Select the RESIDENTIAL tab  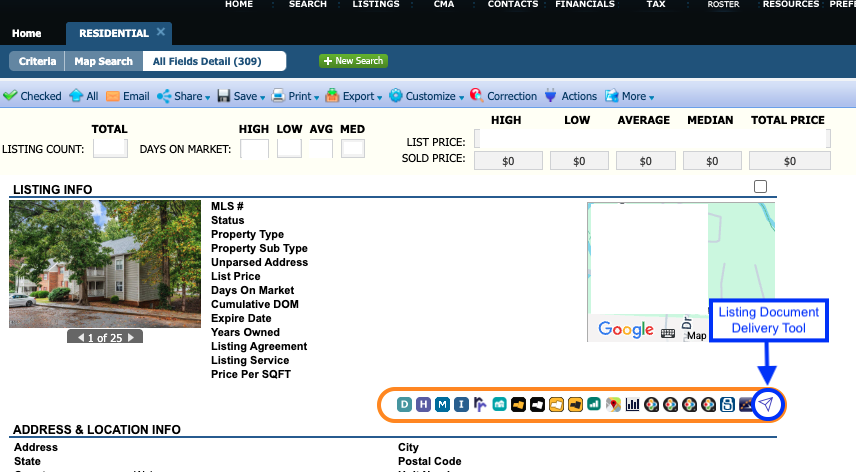[x=114, y=33]
